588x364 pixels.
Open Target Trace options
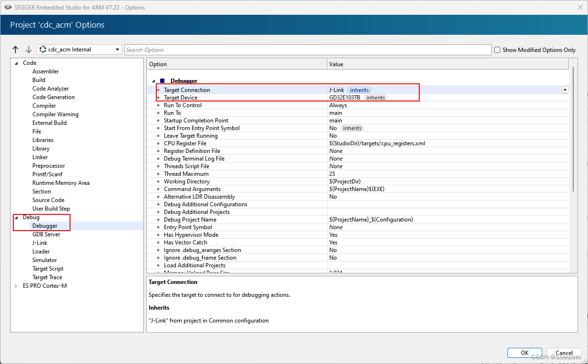(47, 277)
